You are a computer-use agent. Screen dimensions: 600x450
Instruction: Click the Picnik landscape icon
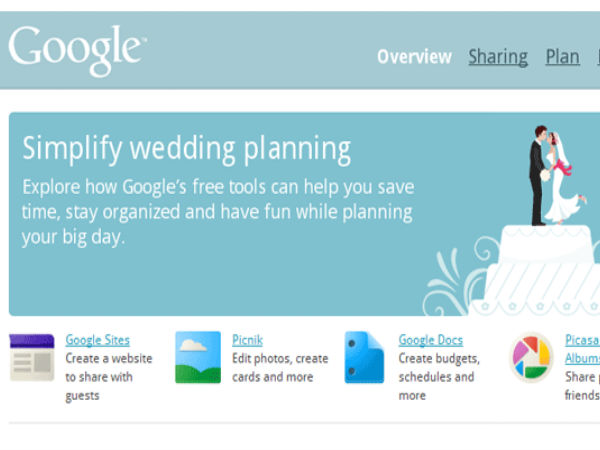click(198, 357)
